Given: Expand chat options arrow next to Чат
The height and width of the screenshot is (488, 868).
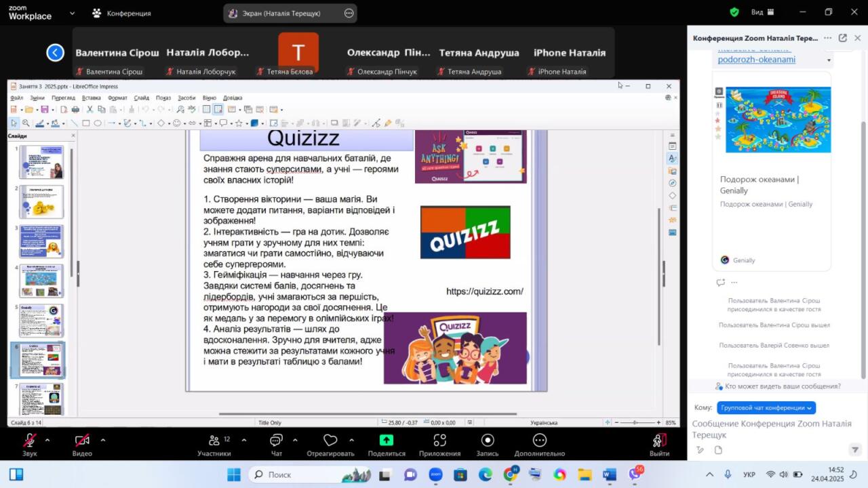Looking at the screenshot, I should [x=294, y=440].
